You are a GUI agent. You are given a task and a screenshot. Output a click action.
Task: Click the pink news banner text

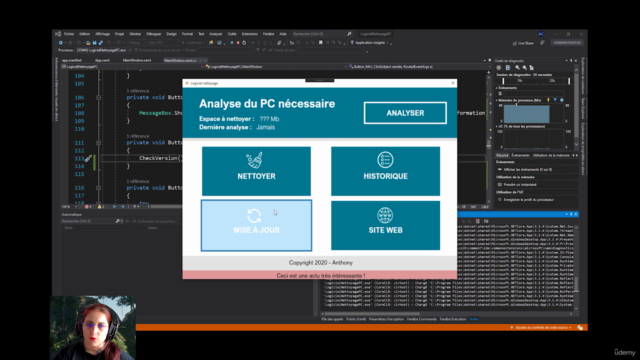[321, 276]
